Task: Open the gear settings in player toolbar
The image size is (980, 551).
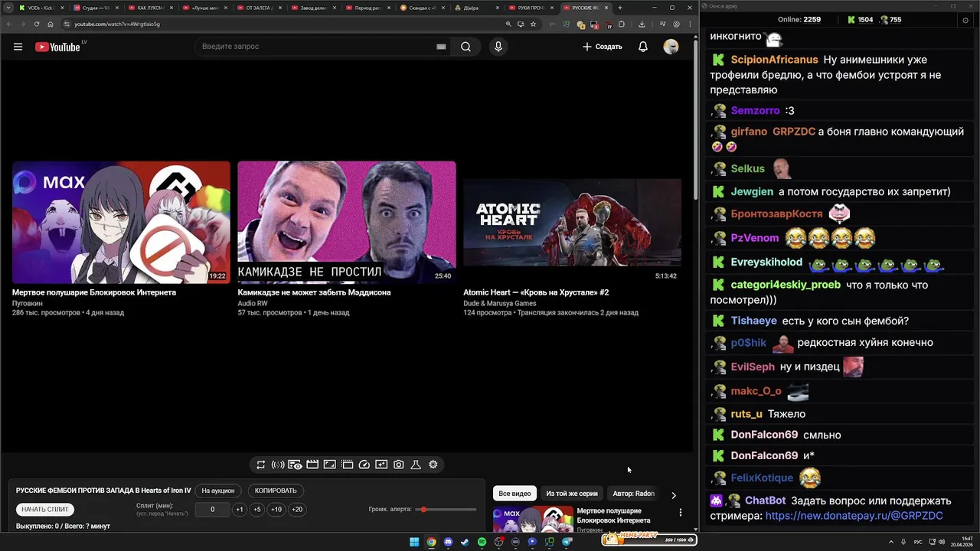Action: [433, 465]
